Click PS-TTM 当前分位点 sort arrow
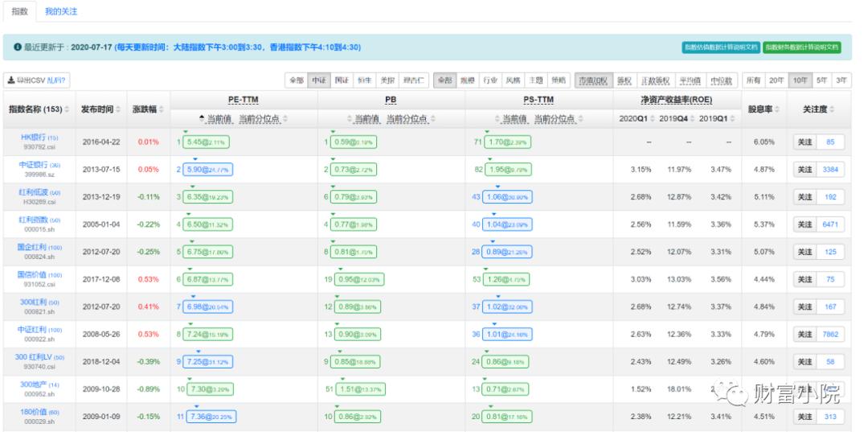This screenshot has height=432, width=868. pos(580,120)
